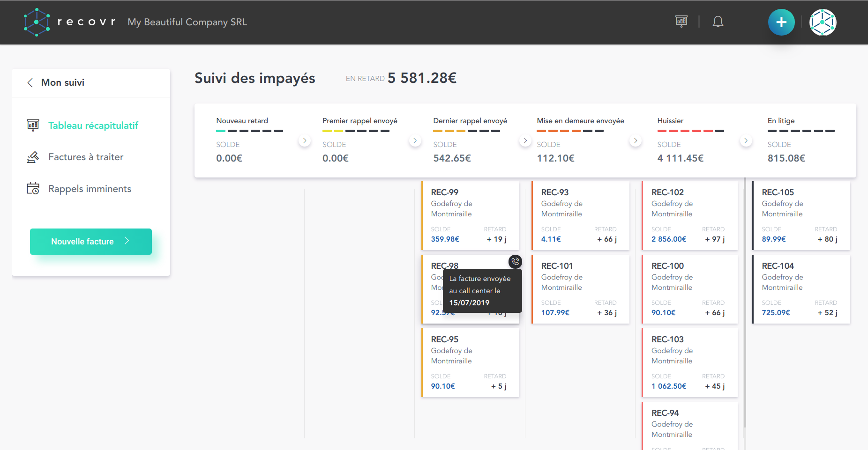Click arrow after Nouveau retard column
The width and height of the screenshot is (868, 450).
pos(305,140)
